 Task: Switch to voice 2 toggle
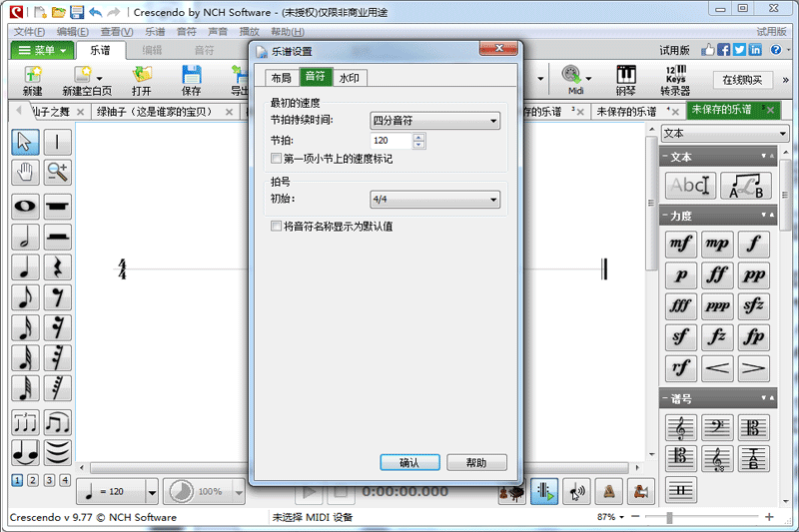(33, 480)
